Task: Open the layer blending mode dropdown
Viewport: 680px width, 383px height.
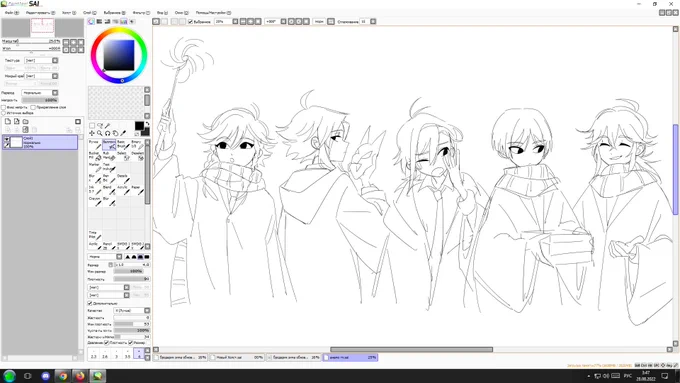Action: click(39, 92)
